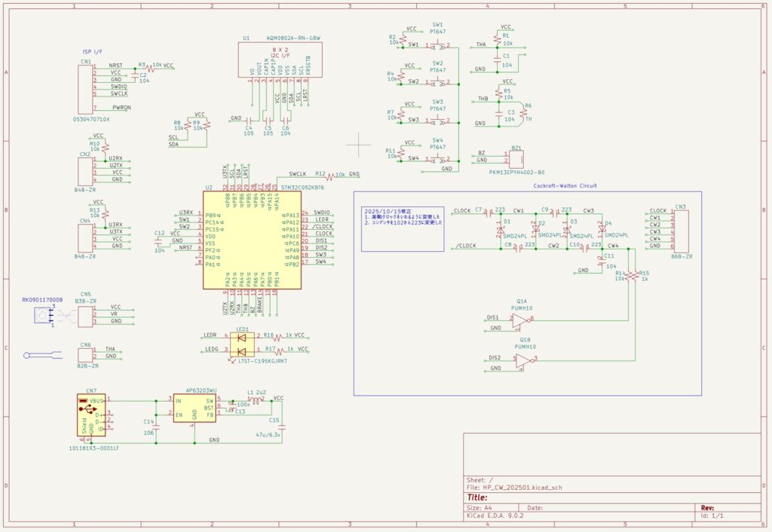Click the Title field in title block
772x532 pixels.
(x=477, y=497)
